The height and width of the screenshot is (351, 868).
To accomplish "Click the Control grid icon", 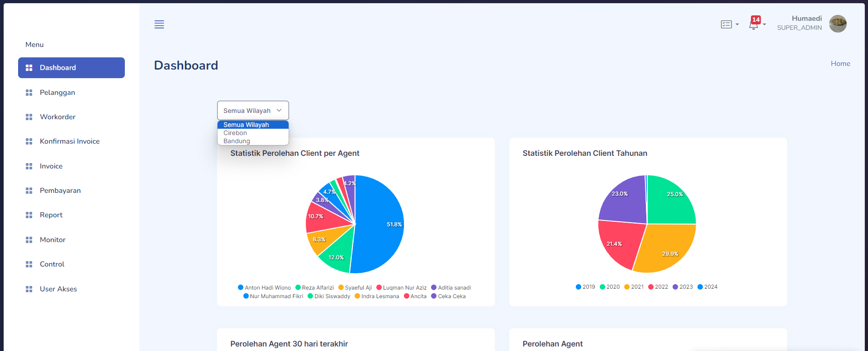I will coord(29,264).
